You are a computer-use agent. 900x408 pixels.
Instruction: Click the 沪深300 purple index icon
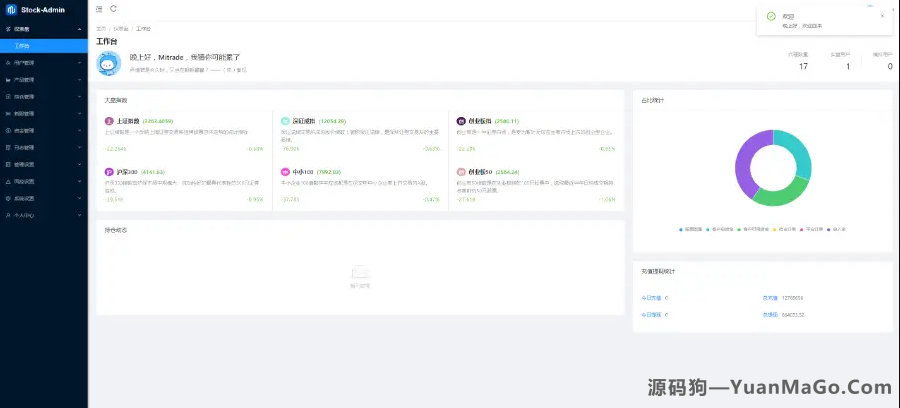pos(109,171)
